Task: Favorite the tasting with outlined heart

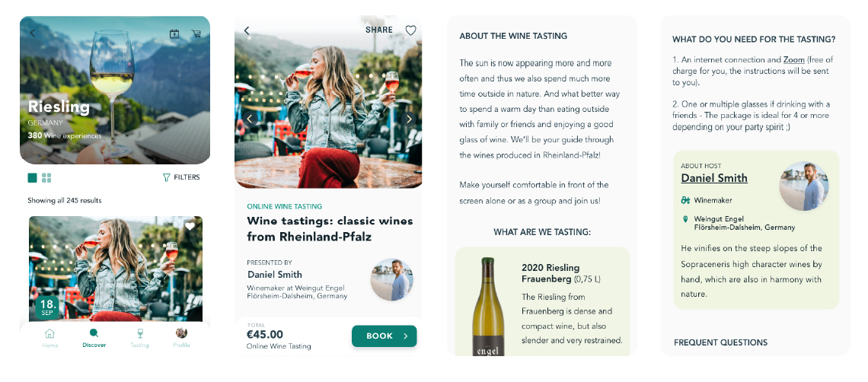Action: [x=410, y=30]
